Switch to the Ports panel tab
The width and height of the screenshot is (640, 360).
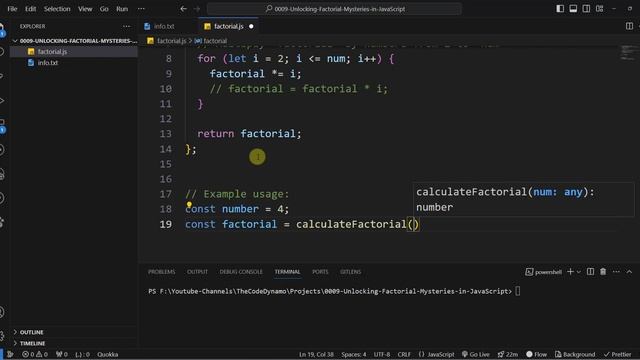[x=320, y=272]
